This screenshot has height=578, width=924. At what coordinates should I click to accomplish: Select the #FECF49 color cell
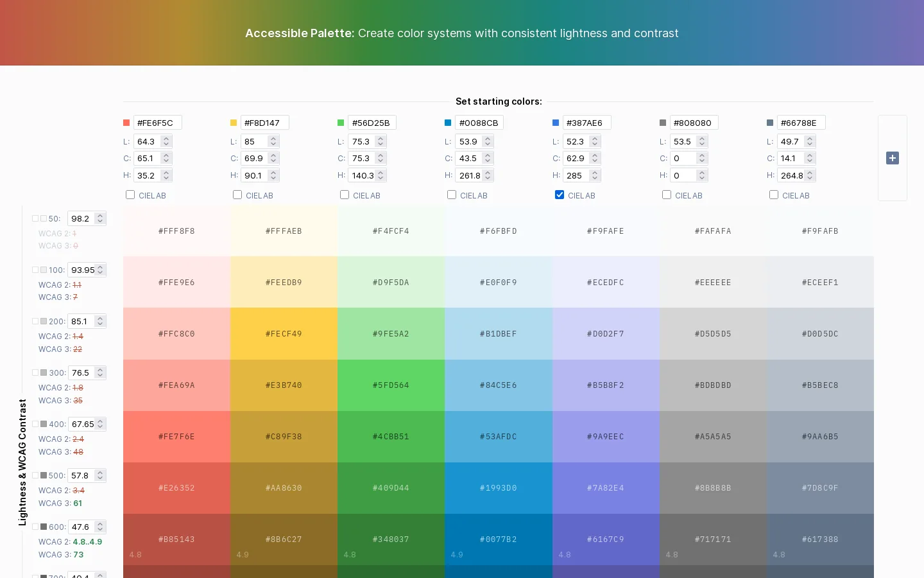pyautogui.click(x=284, y=334)
